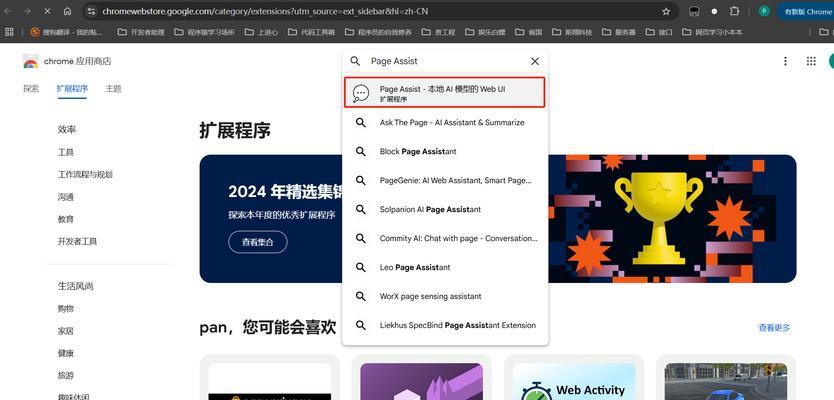Select suggestion WorX page sensing assistant
The image size is (834, 400).
point(445,296)
